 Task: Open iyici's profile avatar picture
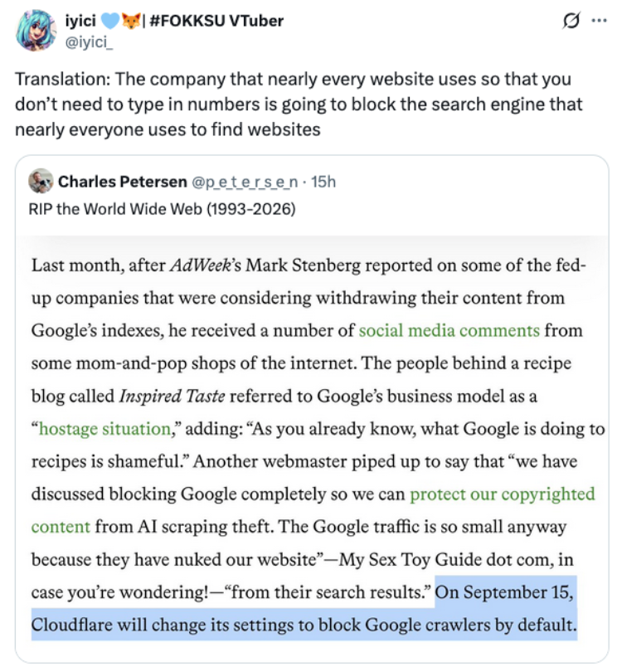click(36, 31)
